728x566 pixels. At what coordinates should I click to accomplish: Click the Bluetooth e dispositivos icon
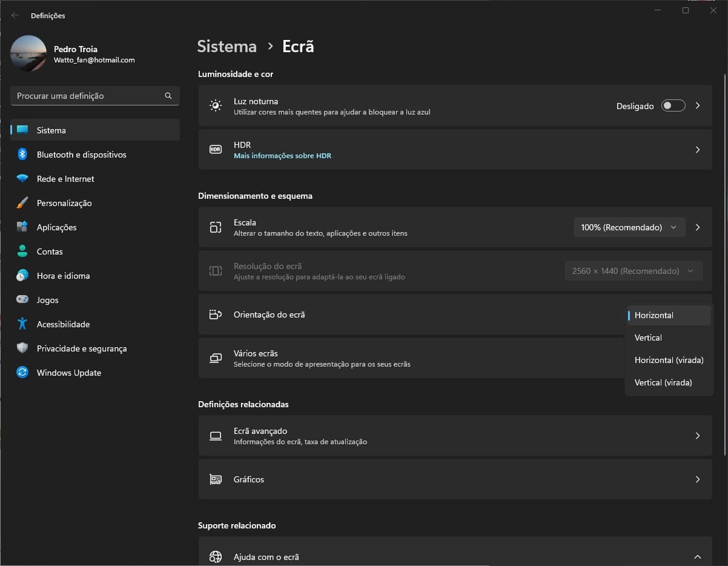(x=22, y=155)
